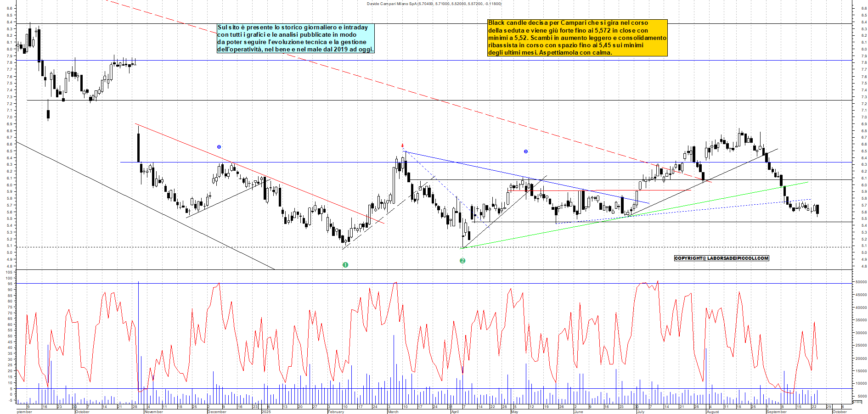Click the August label on time axis
Viewport: 868px width, 414px height.
[x=713, y=412]
